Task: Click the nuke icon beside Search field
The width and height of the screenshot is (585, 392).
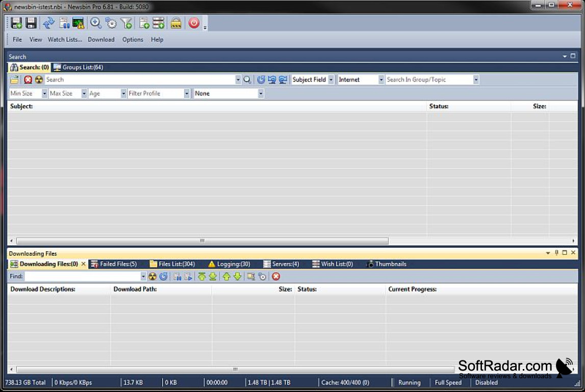Action: click(x=39, y=80)
